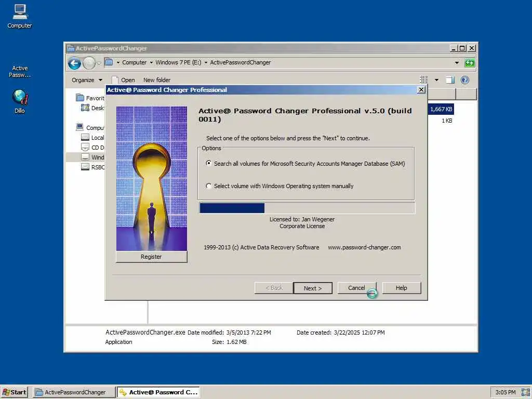
Task: Switch to ActivePasswordChanger taskbar window
Action: click(74, 392)
